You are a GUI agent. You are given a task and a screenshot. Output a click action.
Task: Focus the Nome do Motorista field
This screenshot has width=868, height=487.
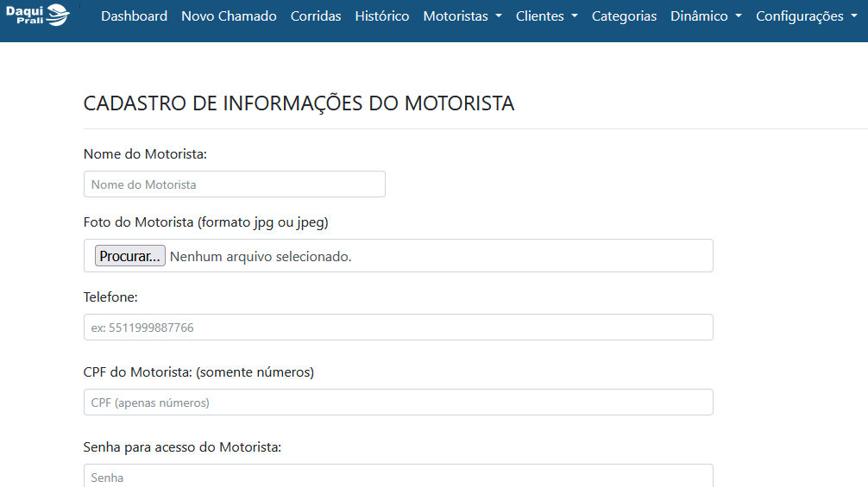(x=234, y=184)
